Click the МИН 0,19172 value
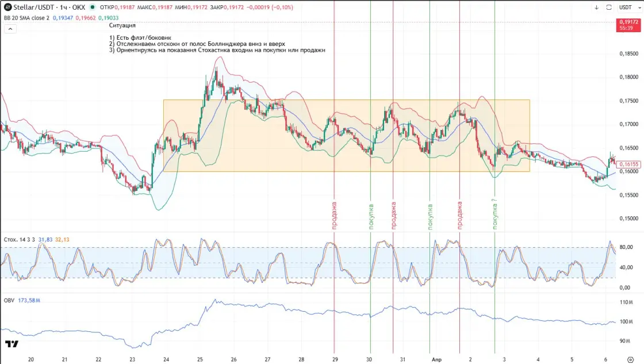This screenshot has height=364, width=644. pos(193,7)
